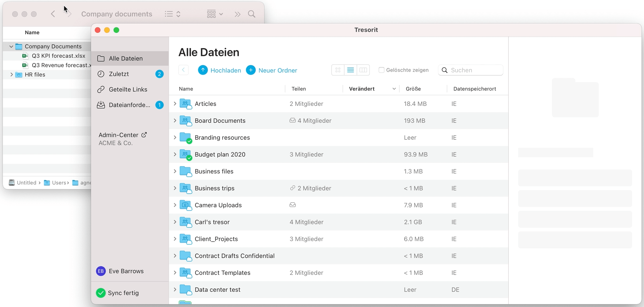
Task: Expand the Articles folder row
Action: [x=175, y=104]
